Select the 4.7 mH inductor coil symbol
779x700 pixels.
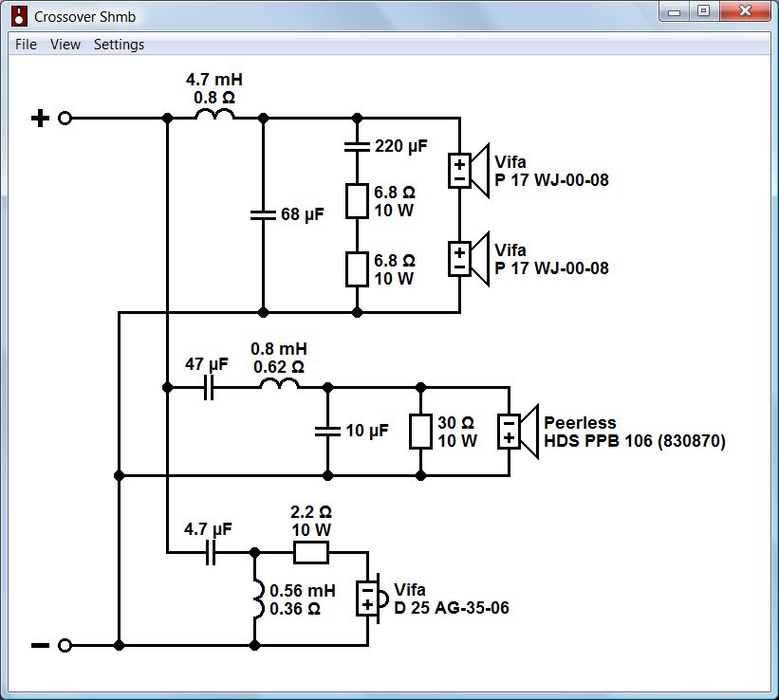(x=214, y=115)
